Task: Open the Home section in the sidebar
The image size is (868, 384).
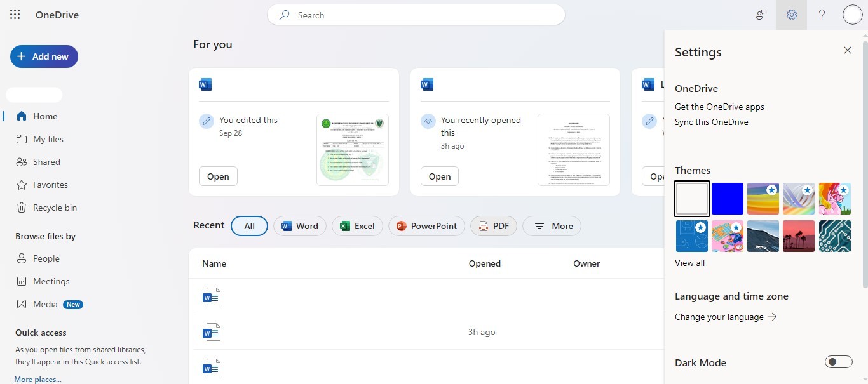Action: pyautogui.click(x=44, y=116)
